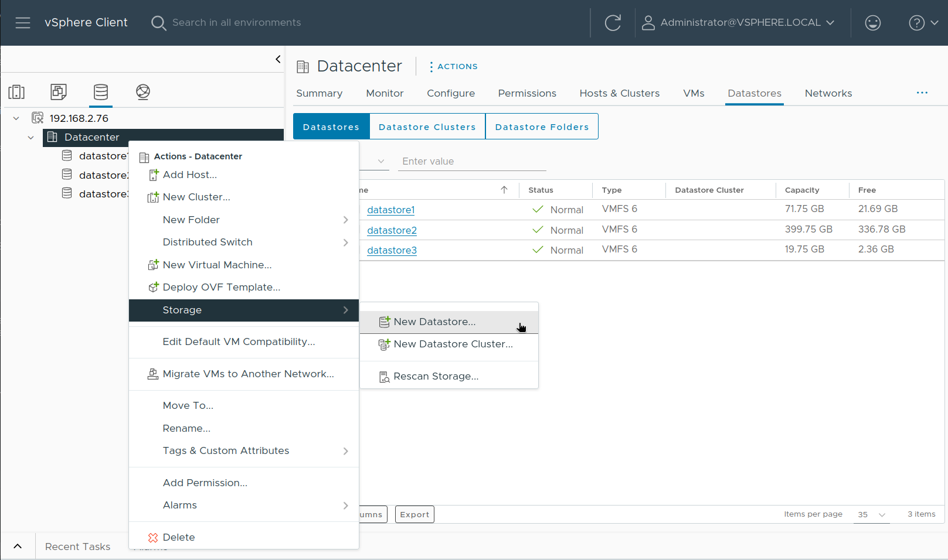
Task: Refresh the vSphere Client view
Action: 613,23
